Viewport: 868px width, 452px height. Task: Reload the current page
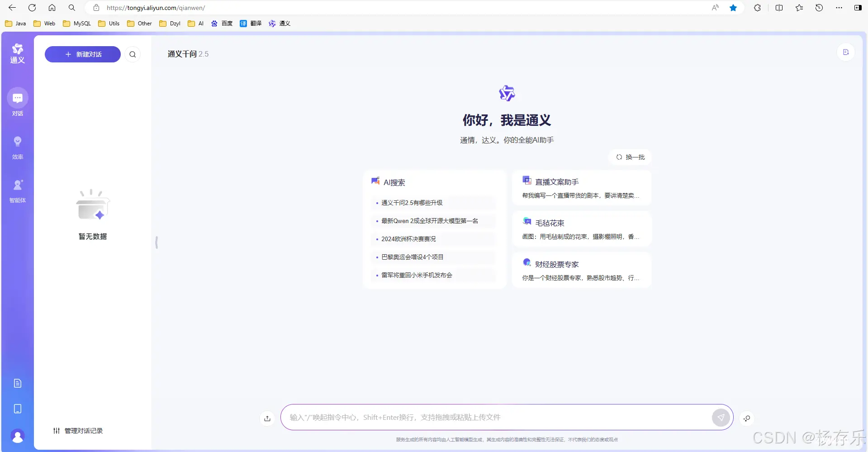click(32, 8)
